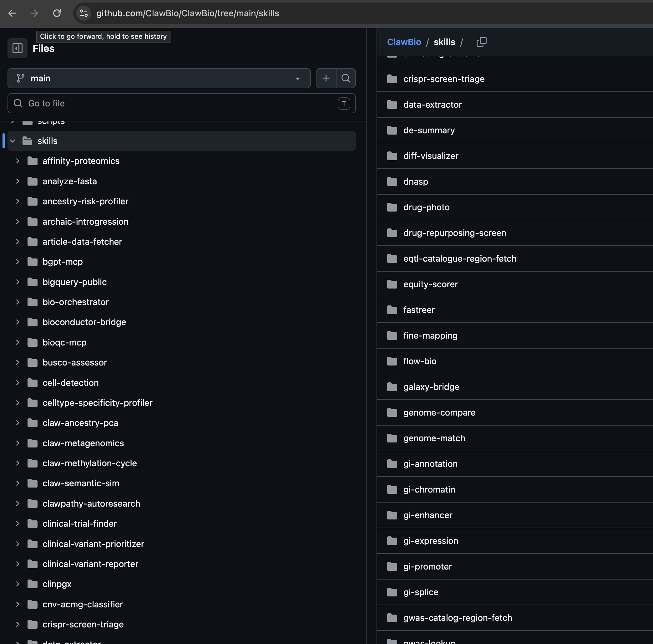Expand the ancestry-risk-profiler tree folder
The width and height of the screenshot is (653, 644).
(18, 201)
